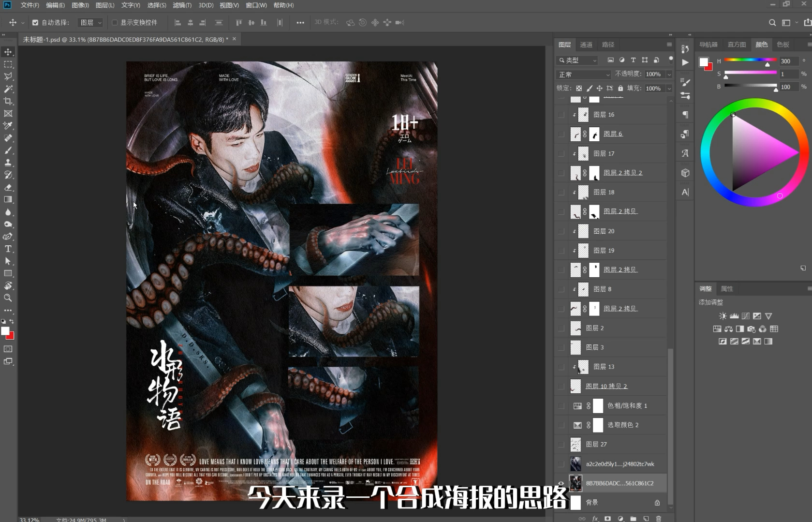Viewport: 812px width, 522px height.
Task: Open the Actions panel play icon
Action: pyautogui.click(x=685, y=62)
